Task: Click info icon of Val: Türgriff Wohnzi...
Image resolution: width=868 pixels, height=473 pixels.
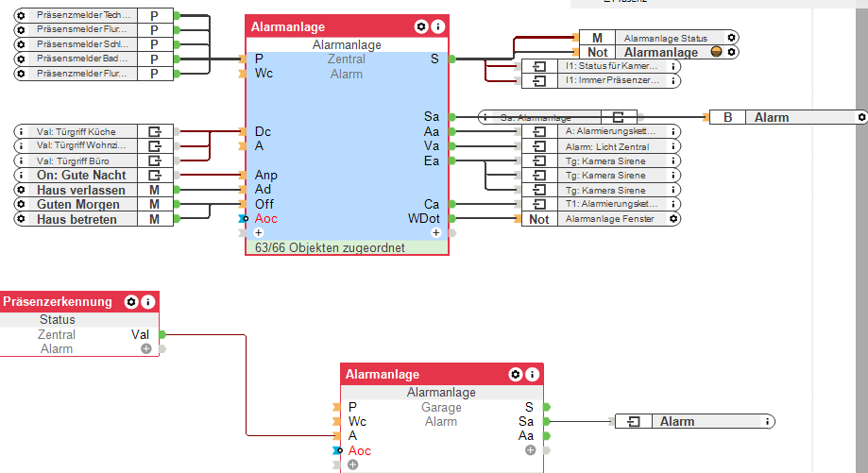Action: 21,146
